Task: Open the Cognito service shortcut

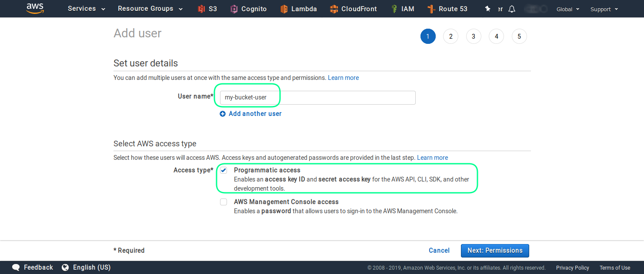Action: [248, 9]
